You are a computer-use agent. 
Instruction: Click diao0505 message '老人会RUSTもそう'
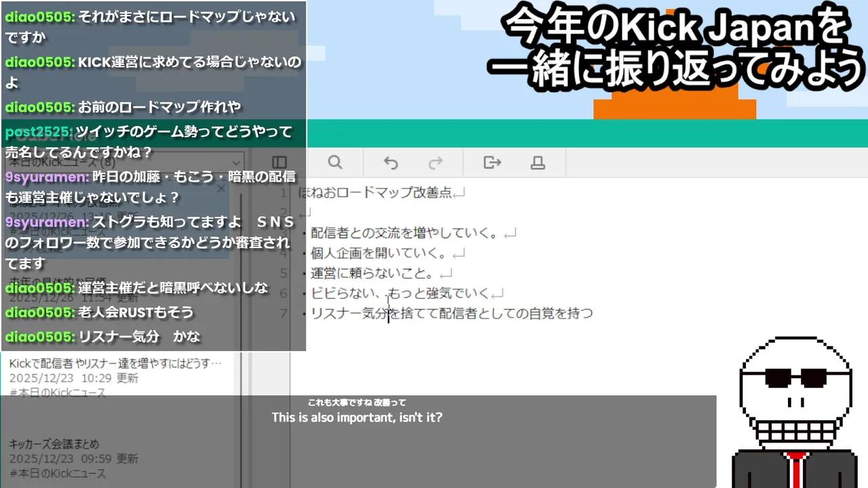[136, 312]
